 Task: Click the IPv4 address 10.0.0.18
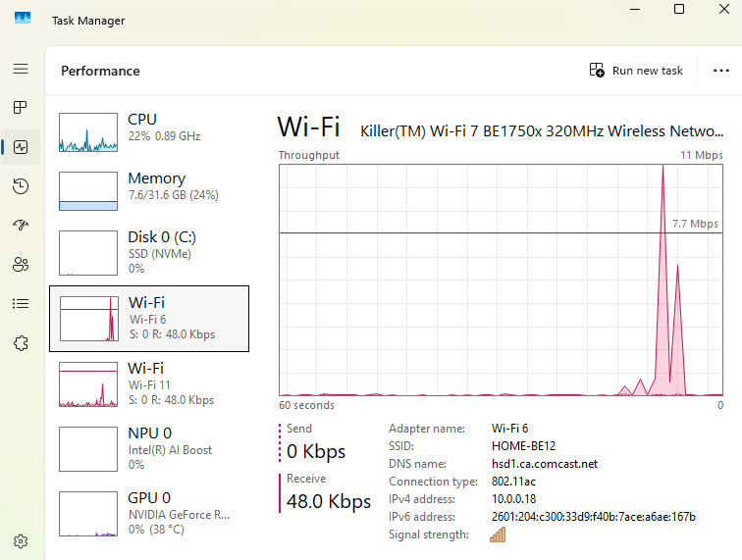pos(514,499)
